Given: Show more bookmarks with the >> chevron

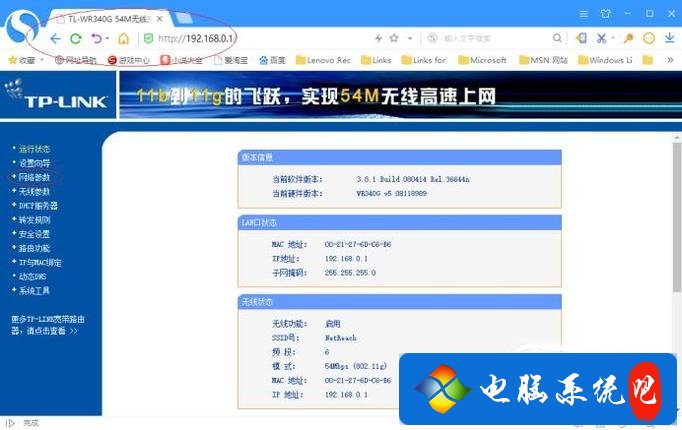Looking at the screenshot, I should click(x=670, y=60).
